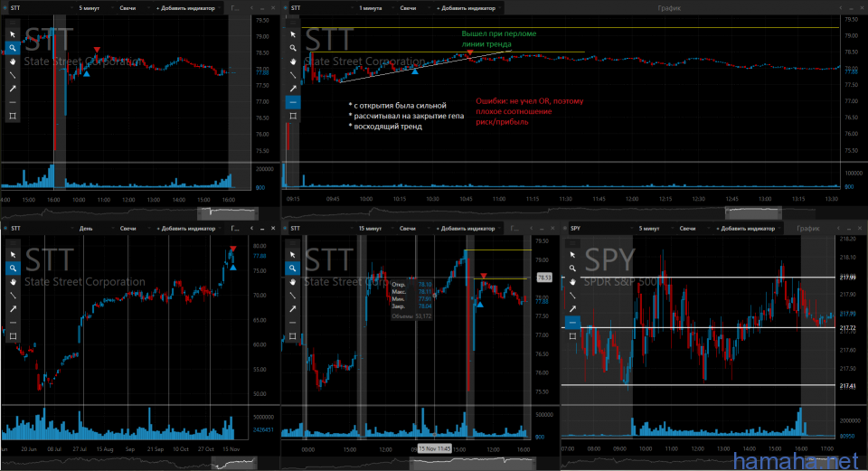Screen dimensions: 868x471
Task: Select arrow tool in STT 15 минут chart
Action: pyautogui.click(x=292, y=309)
